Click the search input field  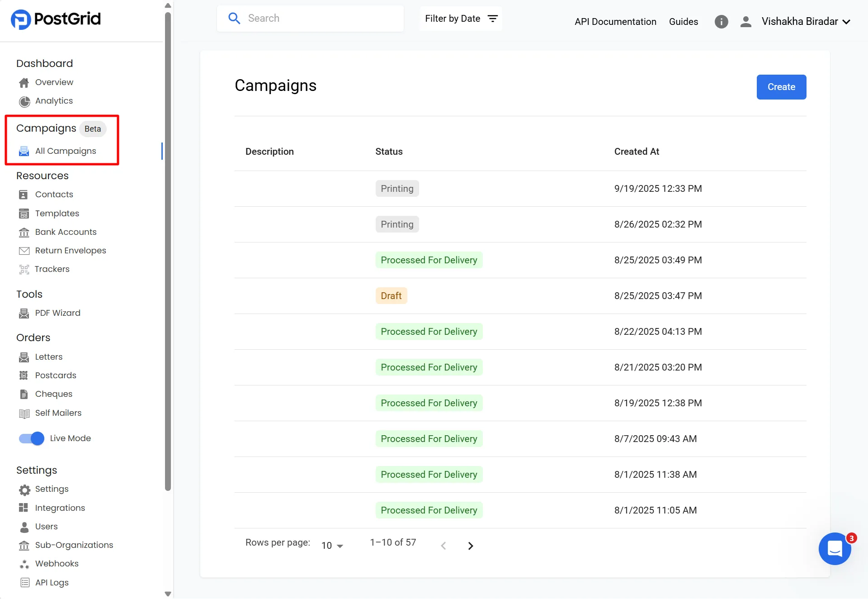[x=311, y=18]
